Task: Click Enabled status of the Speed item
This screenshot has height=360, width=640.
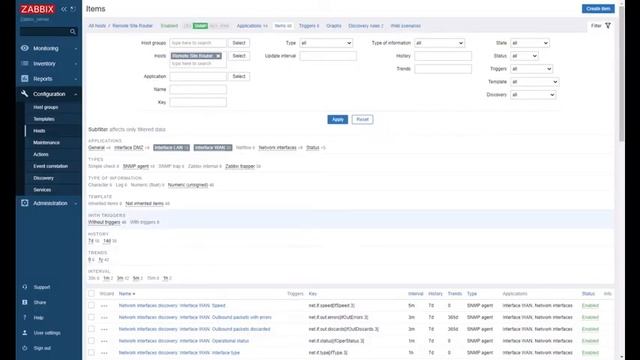Action: (x=590, y=305)
